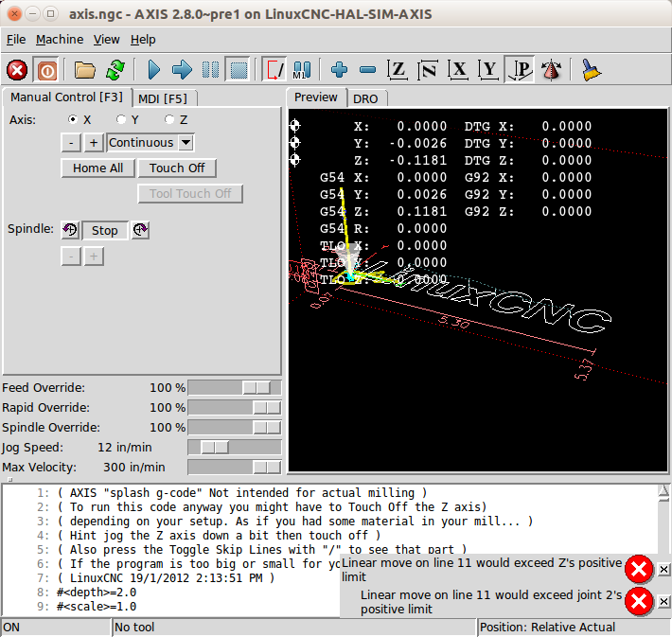Viewport: 672px width, 637px height.
Task: Dismiss the joint 2's positive limit error
Action: [x=663, y=601]
